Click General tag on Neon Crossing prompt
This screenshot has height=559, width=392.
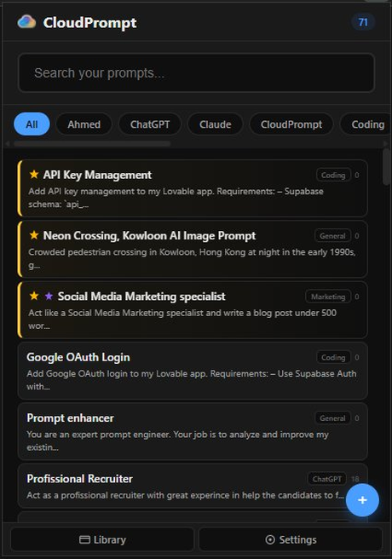tap(332, 236)
